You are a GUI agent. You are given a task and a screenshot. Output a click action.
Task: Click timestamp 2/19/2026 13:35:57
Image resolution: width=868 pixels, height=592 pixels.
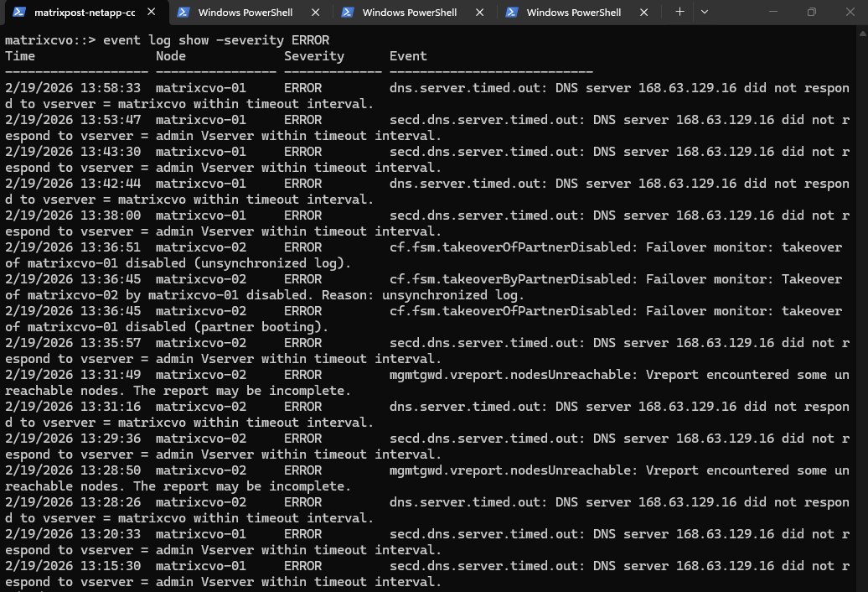(73, 343)
